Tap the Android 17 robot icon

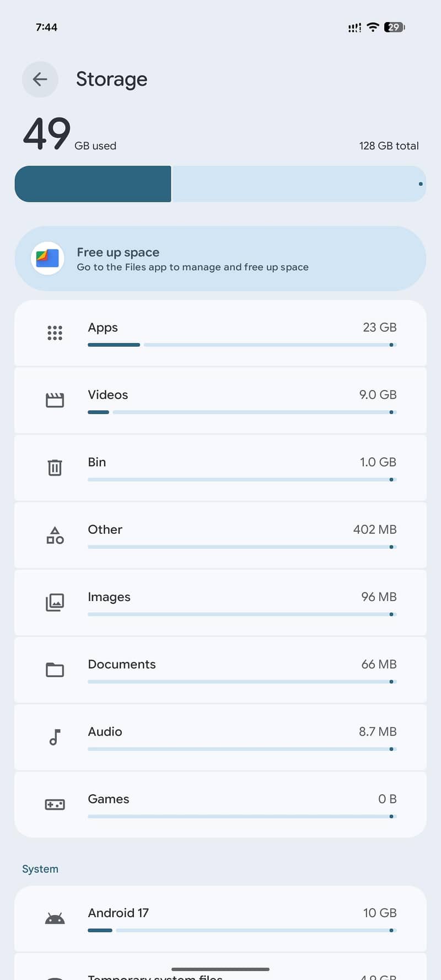coord(55,919)
